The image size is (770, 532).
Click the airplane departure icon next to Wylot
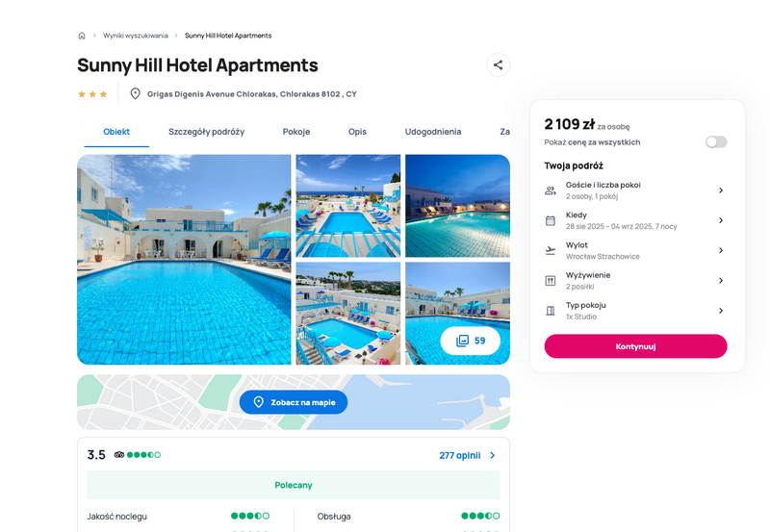coord(551,250)
